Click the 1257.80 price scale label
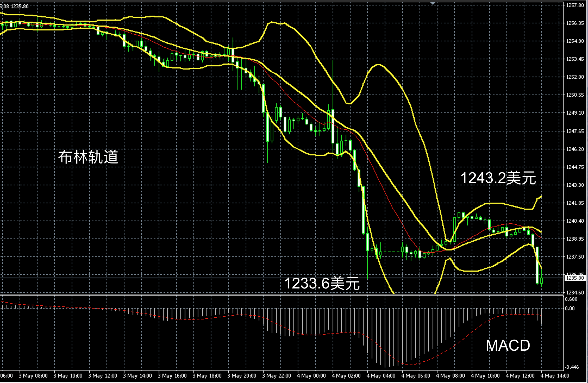Screen dimensions: 588x383 (575, 5)
